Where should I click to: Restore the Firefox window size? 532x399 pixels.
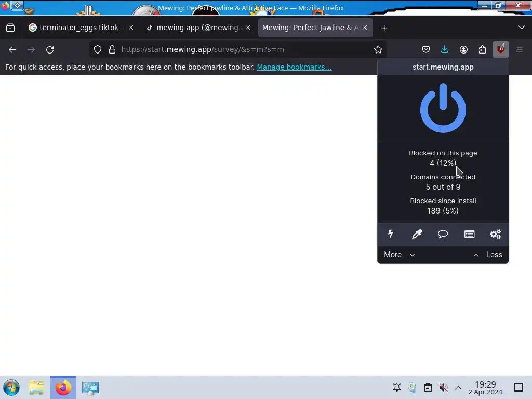coord(498,5)
